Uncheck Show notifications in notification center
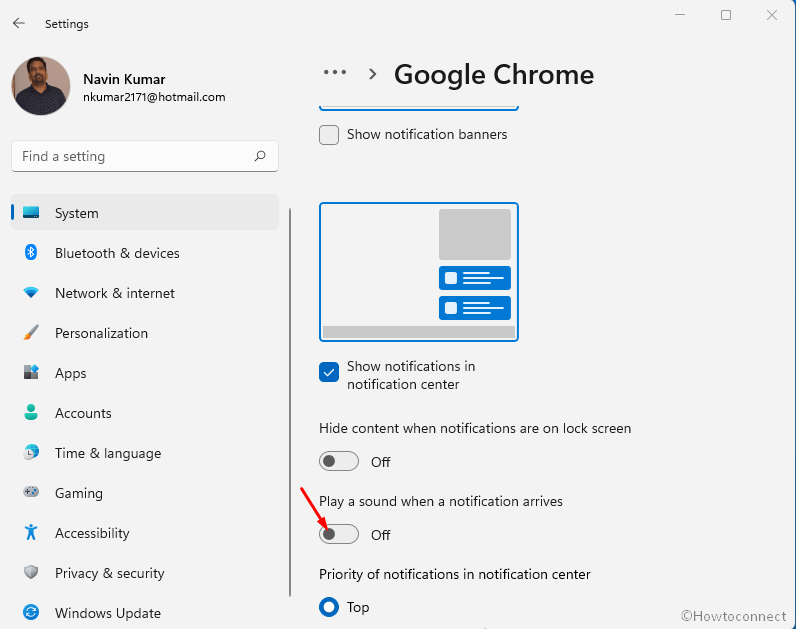 [329, 372]
